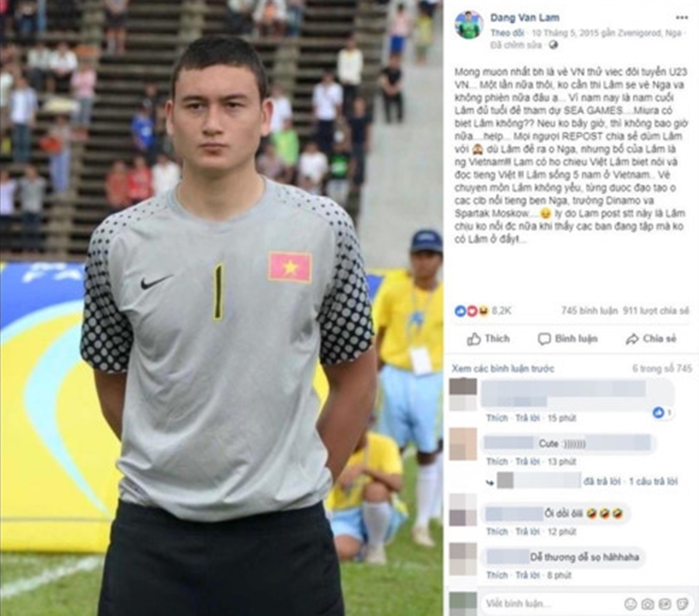Open the emoji picker in comment box

630,604
